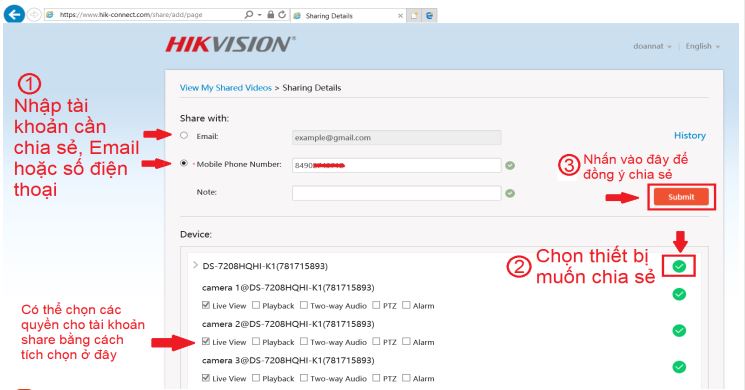
Task: Enable PTZ for camera 1
Action: pos(376,305)
